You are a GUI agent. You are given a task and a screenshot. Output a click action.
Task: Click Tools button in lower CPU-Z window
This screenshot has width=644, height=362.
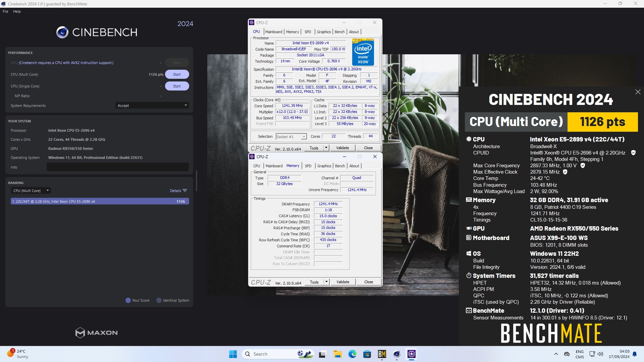(x=314, y=282)
